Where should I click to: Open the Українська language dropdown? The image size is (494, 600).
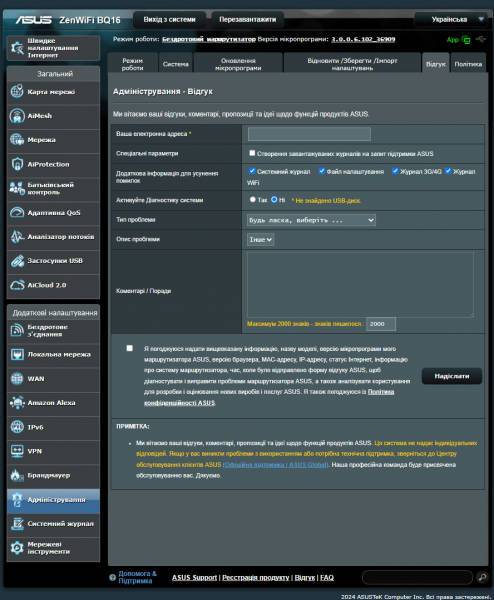[451, 19]
